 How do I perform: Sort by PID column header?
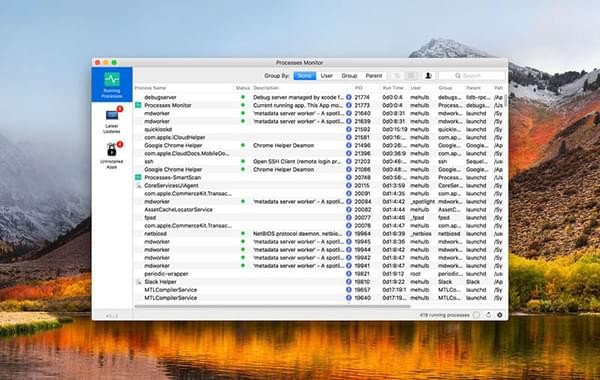pos(359,88)
